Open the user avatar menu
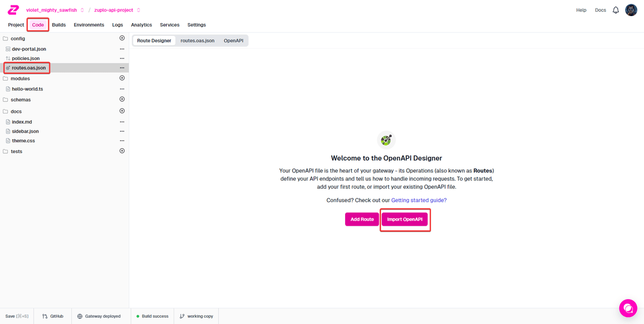 coord(631,10)
